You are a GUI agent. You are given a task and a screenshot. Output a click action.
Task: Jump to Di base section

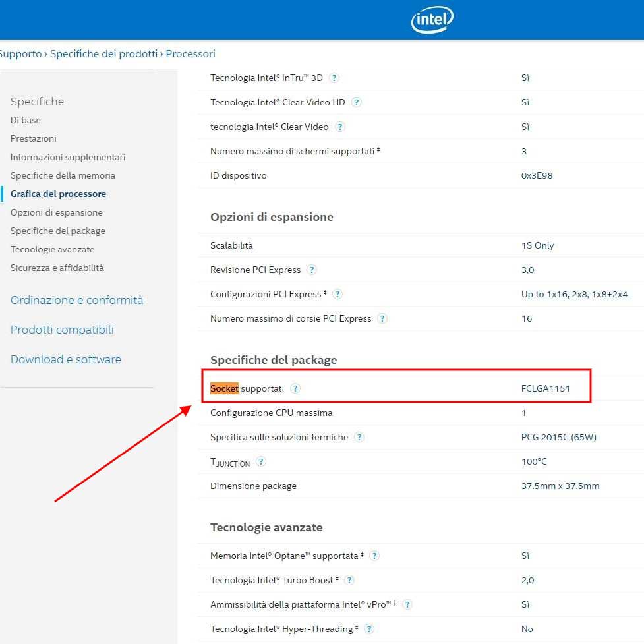(26, 121)
